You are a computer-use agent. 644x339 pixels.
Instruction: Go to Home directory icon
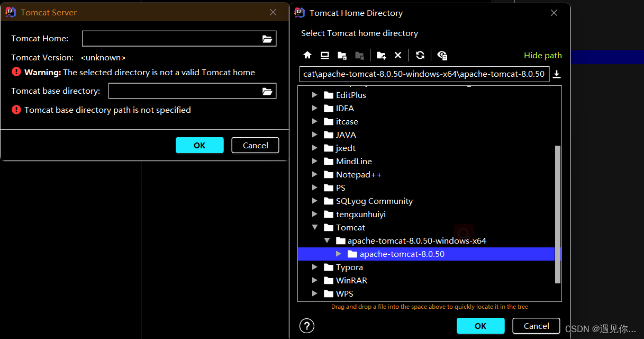point(307,55)
